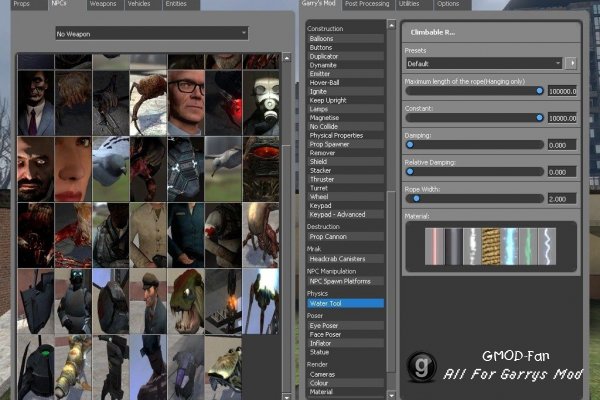Adjust the Constant slider

point(474,118)
